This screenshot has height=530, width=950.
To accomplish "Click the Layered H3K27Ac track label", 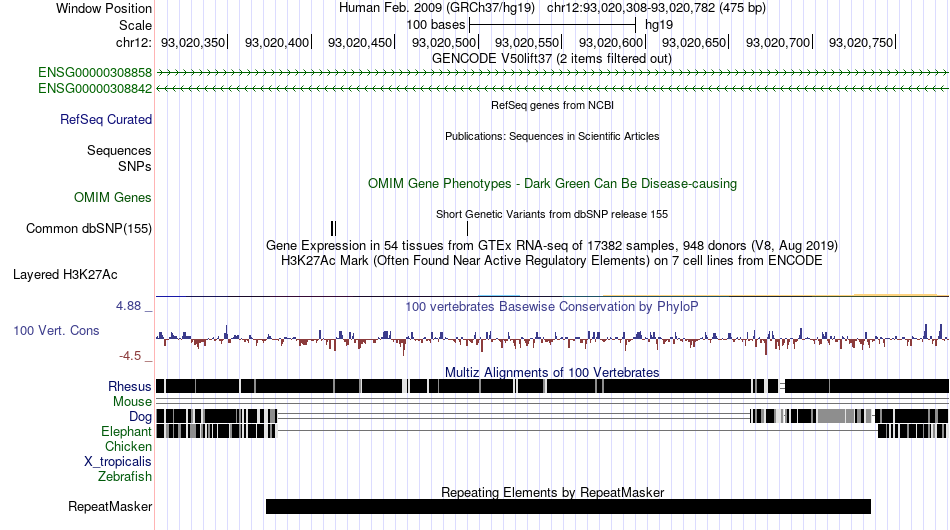I will 65,274.
